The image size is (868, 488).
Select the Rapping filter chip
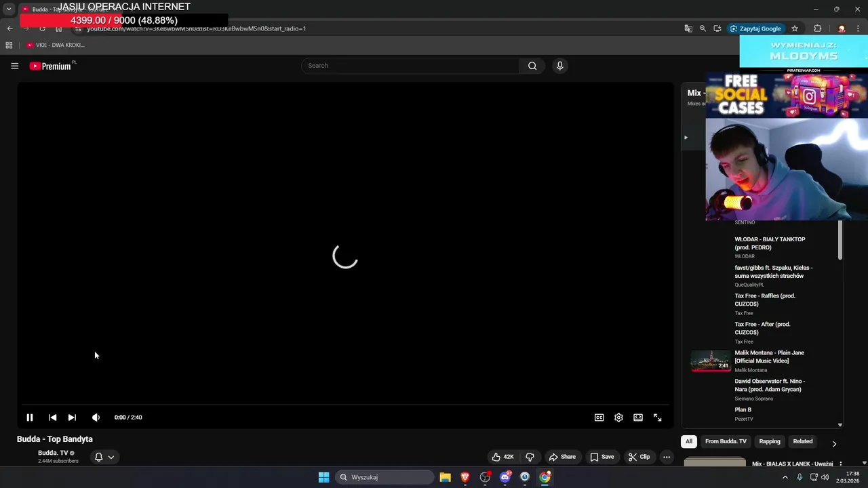[x=770, y=441]
